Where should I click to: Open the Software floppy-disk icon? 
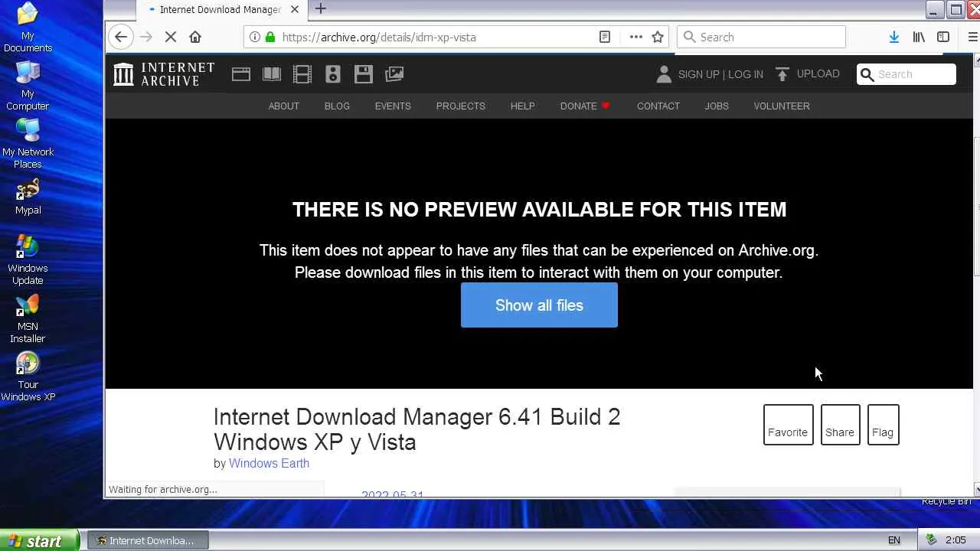coord(364,74)
